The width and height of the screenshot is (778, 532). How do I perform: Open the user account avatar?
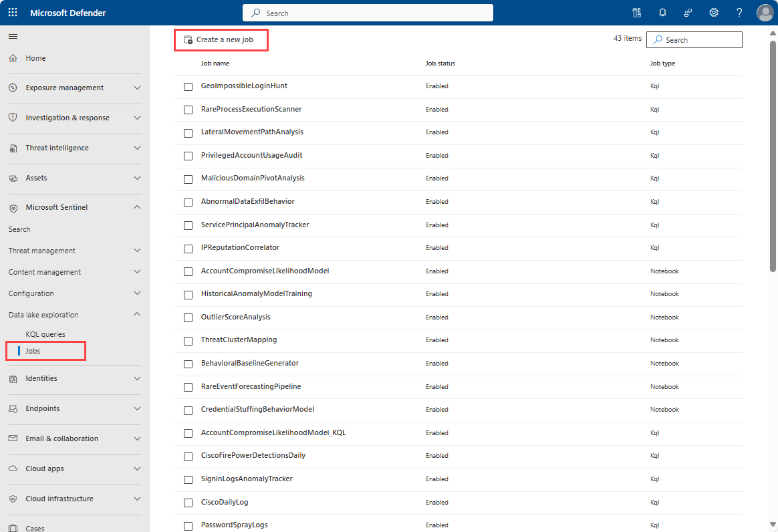coord(765,13)
